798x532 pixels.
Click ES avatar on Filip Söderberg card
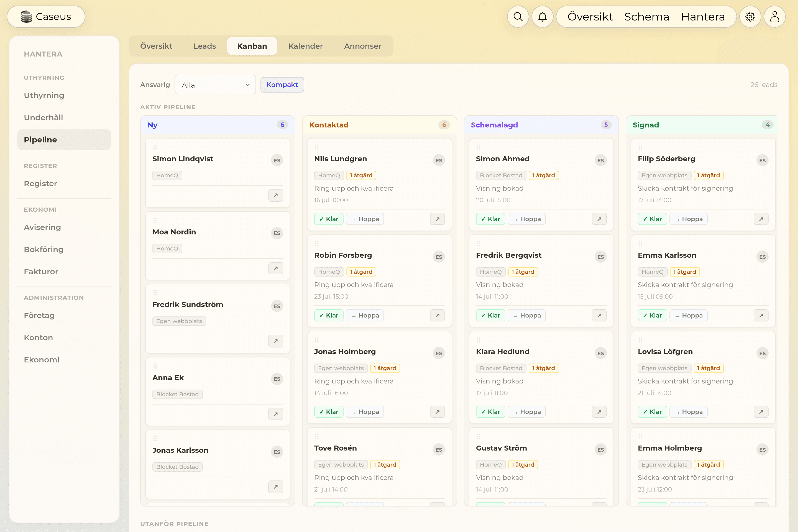coord(762,160)
